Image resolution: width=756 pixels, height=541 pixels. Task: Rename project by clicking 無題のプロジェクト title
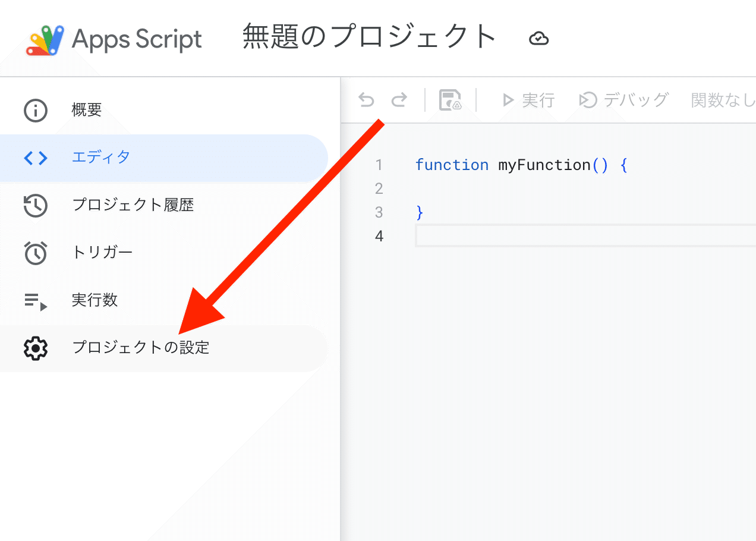click(x=369, y=37)
